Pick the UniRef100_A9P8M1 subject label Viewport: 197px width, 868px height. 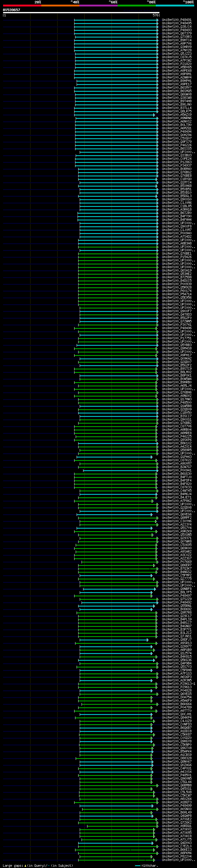coord(177,74)
